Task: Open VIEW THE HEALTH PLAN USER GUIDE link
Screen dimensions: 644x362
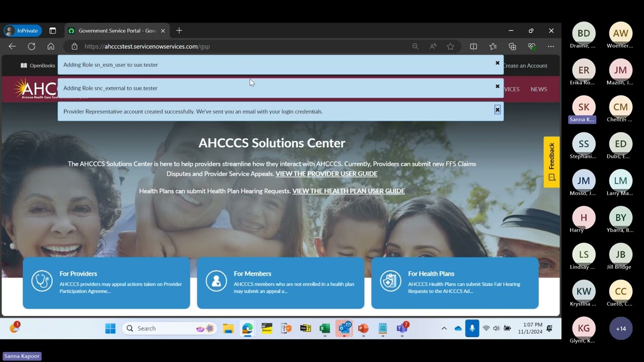Action: (349, 191)
